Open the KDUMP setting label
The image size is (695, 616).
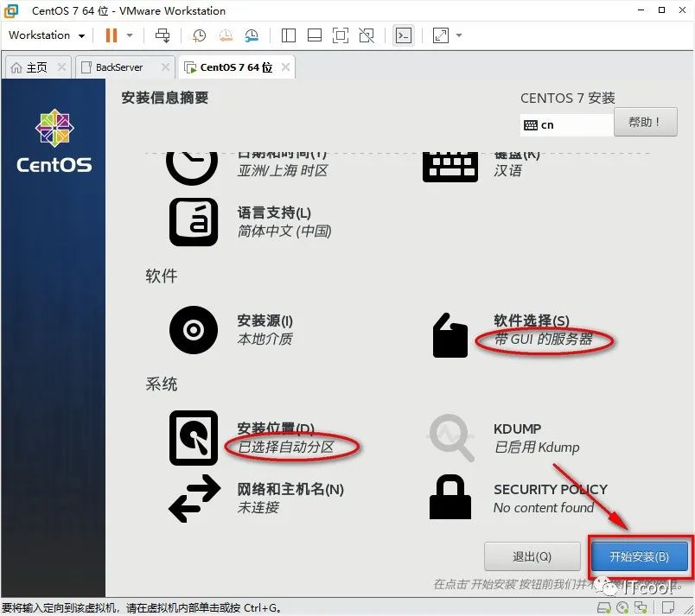pyautogui.click(x=517, y=429)
